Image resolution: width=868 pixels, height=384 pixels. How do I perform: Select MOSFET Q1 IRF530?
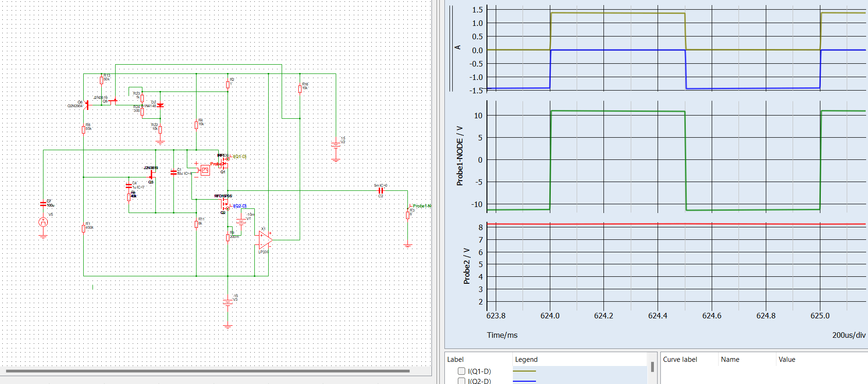[x=224, y=163]
